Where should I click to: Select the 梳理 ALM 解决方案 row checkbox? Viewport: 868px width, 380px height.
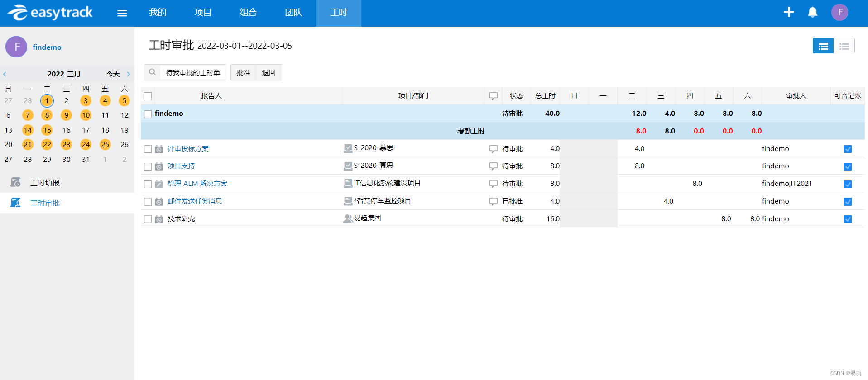coord(148,184)
